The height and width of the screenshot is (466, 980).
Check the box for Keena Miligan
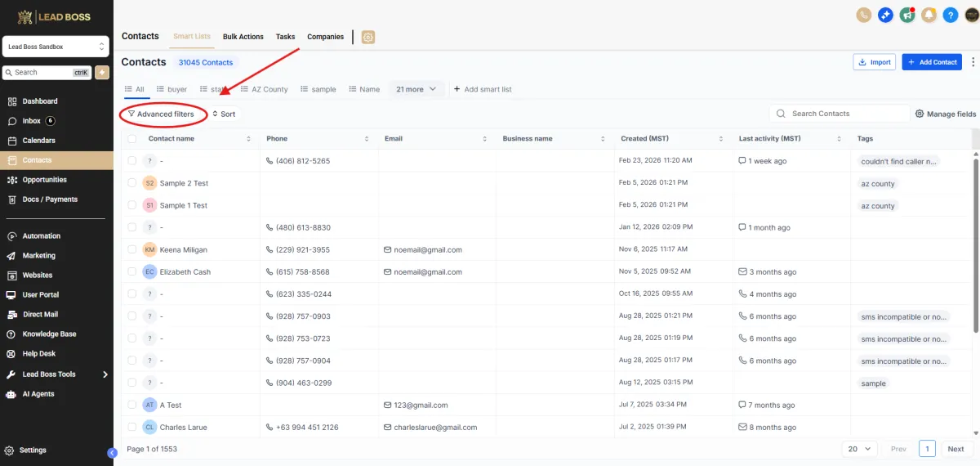coord(132,249)
